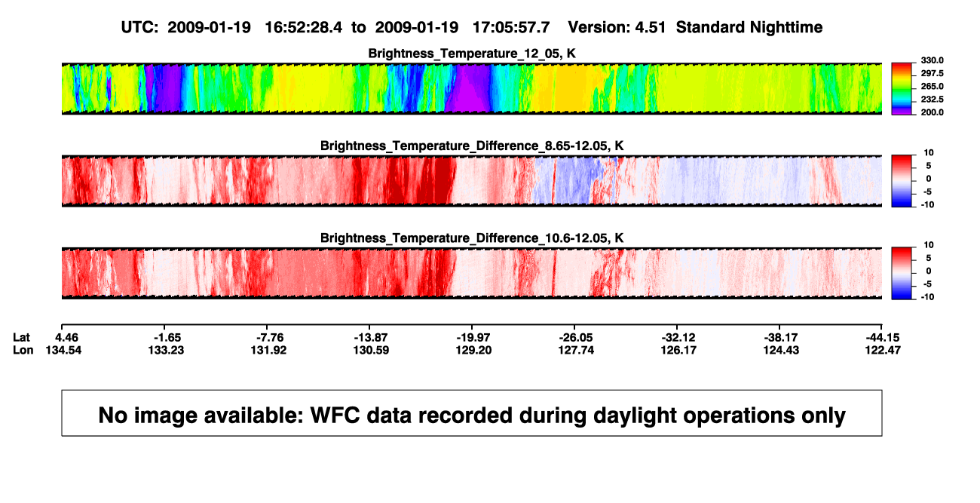Click the Brightness_Temperature_Difference_10.6-12.05 image strip
980x503 pixels.
click(x=472, y=272)
